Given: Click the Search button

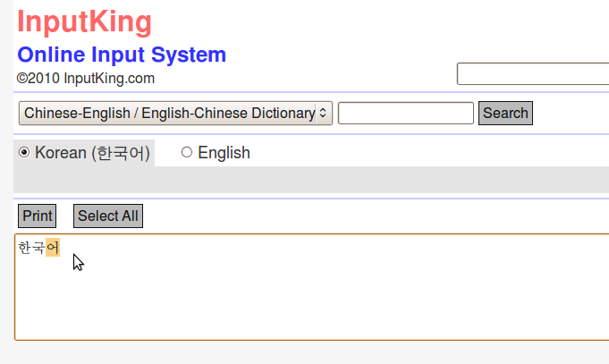Looking at the screenshot, I should click(505, 113).
